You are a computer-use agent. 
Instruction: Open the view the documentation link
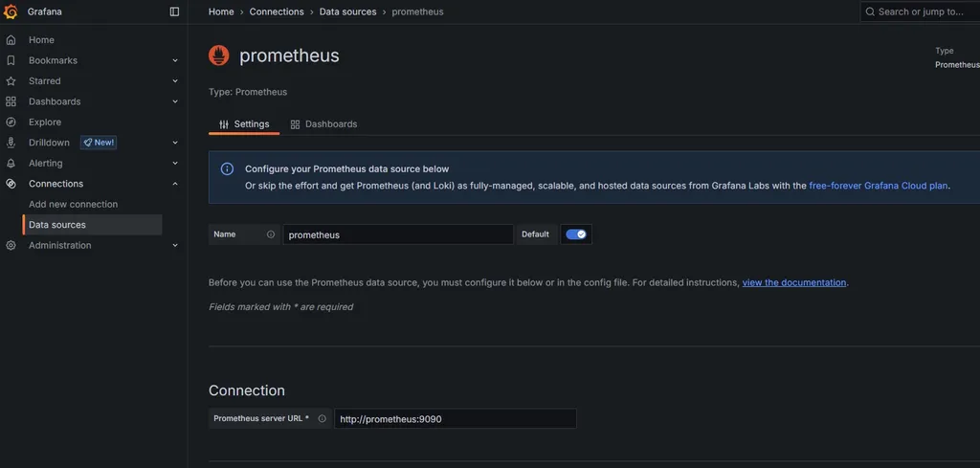click(x=793, y=282)
